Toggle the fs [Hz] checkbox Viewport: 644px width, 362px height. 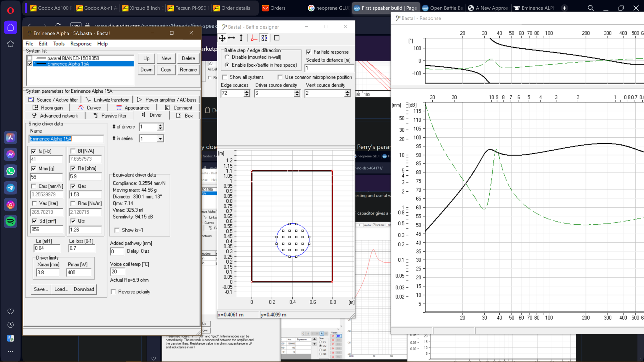coord(34,151)
